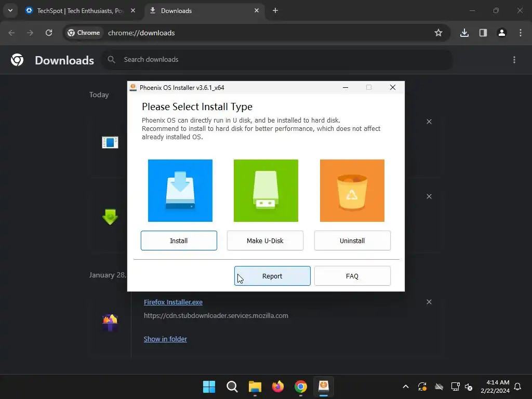Open the notification bell
The width and height of the screenshot is (532, 399).
518,387
